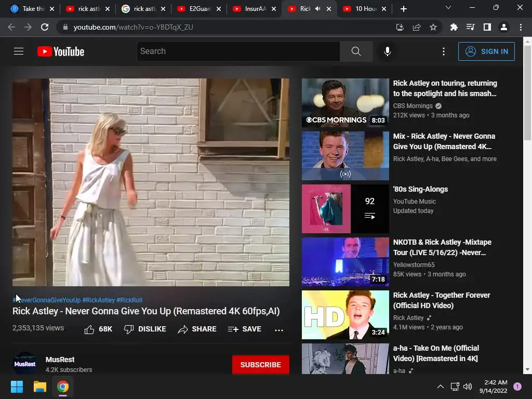Like the video with thumbs-up icon
This screenshot has height=399, width=532.
coord(89,329)
